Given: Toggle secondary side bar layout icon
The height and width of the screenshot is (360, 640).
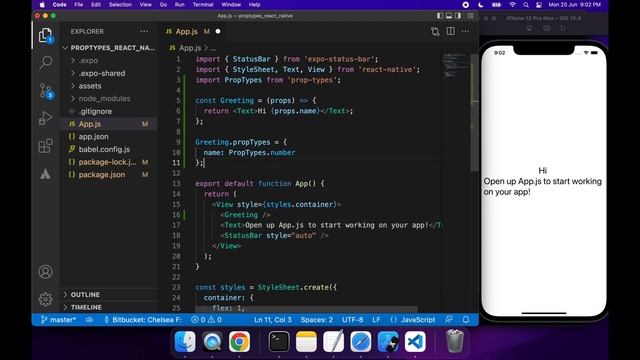Looking at the screenshot, I should click(458, 16).
